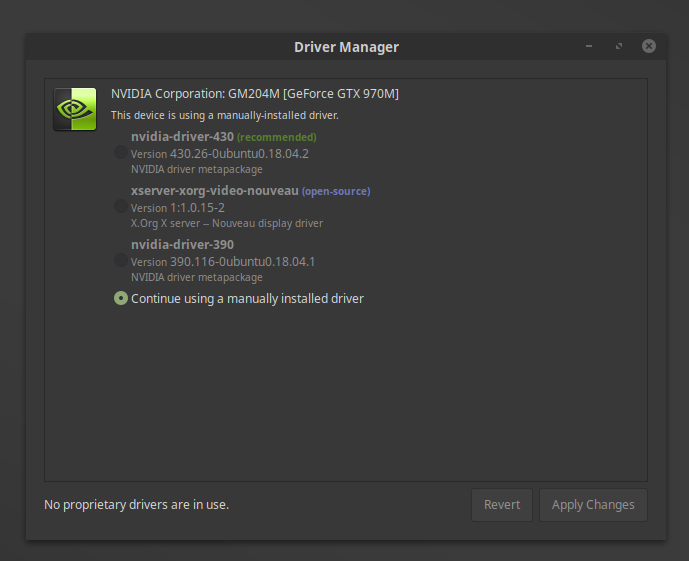
Task: Click the (open-source) label
Action: pyautogui.click(x=336, y=191)
